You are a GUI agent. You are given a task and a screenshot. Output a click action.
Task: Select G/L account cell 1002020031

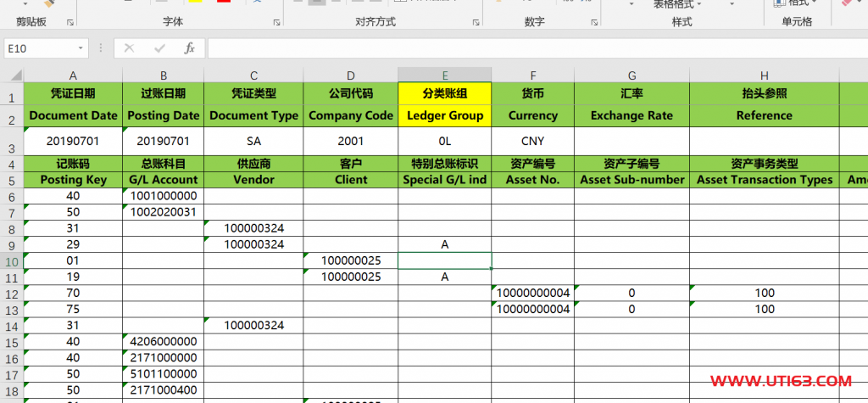click(x=164, y=212)
